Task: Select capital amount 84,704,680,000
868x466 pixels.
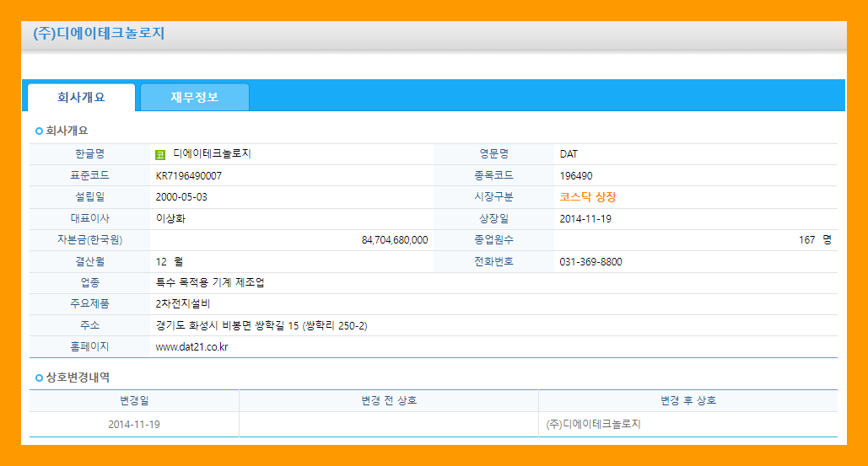Action: (395, 240)
